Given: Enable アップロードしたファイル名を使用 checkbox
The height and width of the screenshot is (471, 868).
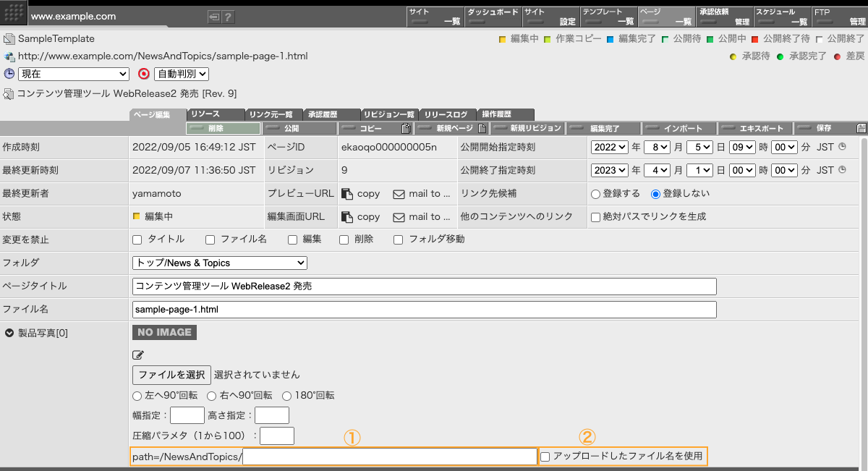Looking at the screenshot, I should 545,457.
